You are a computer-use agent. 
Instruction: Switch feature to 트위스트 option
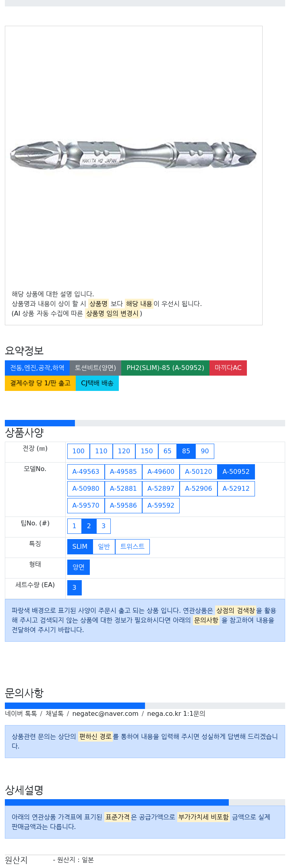click(133, 547)
